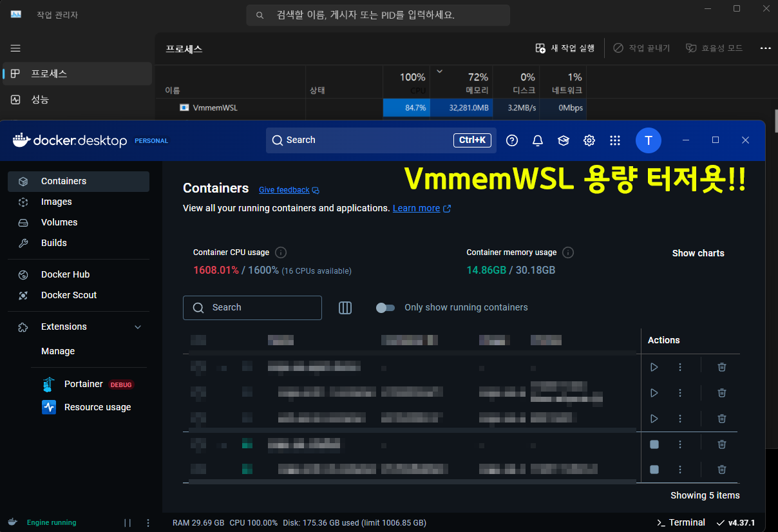Screen dimensions: 778x532
Task: Focus Task Manager search box
Action: [378, 15]
